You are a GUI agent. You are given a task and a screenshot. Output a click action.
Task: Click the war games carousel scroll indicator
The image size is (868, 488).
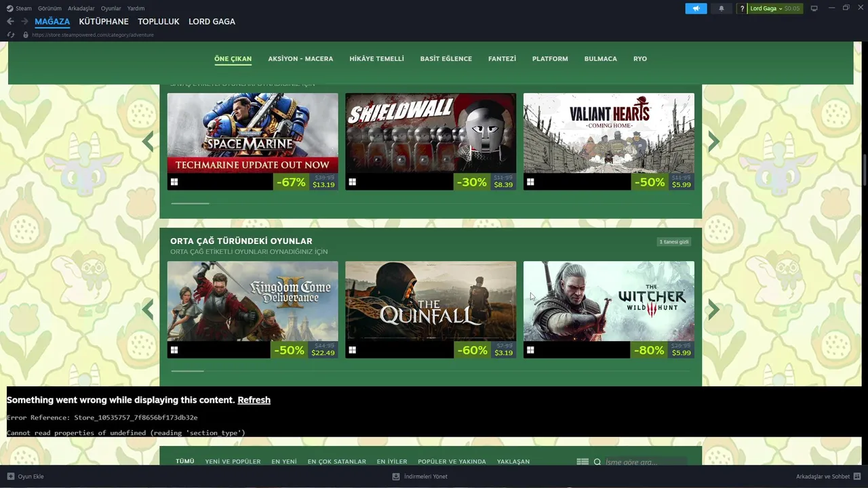click(191, 203)
